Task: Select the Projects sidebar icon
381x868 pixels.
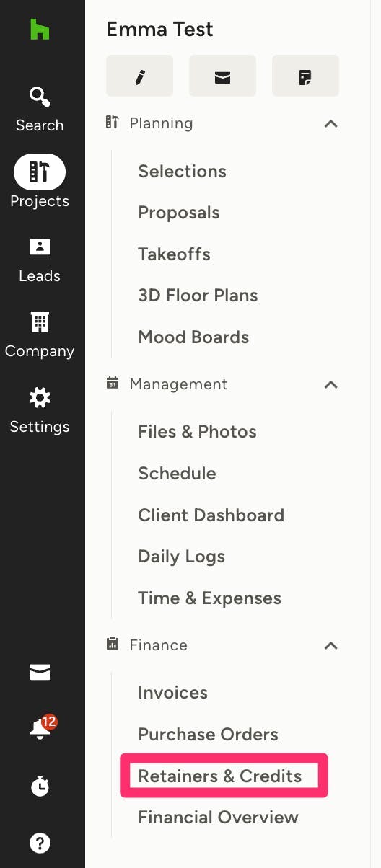Action: [40, 172]
